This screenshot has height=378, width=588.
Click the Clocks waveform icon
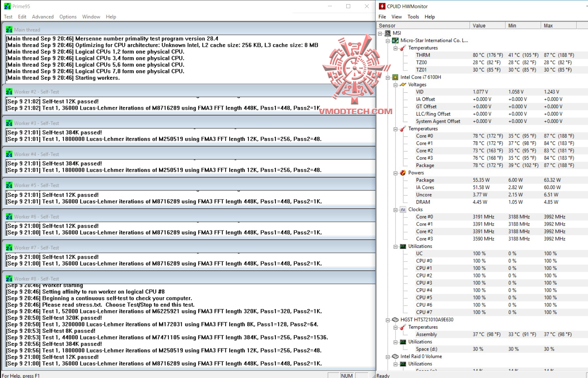[x=403, y=210]
